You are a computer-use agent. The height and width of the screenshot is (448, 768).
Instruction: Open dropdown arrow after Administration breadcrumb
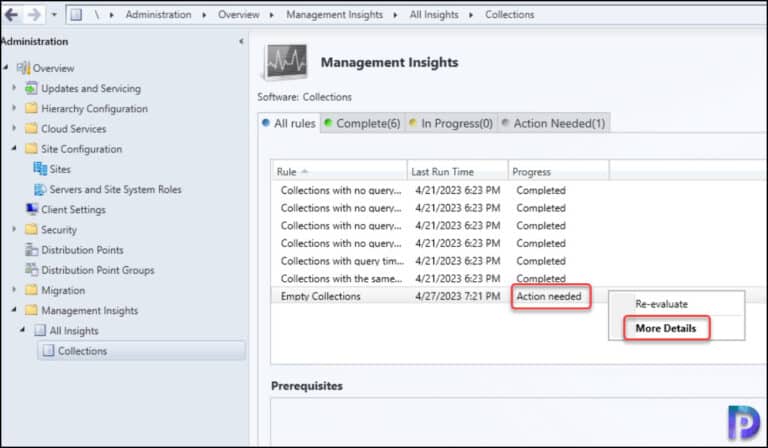point(204,15)
